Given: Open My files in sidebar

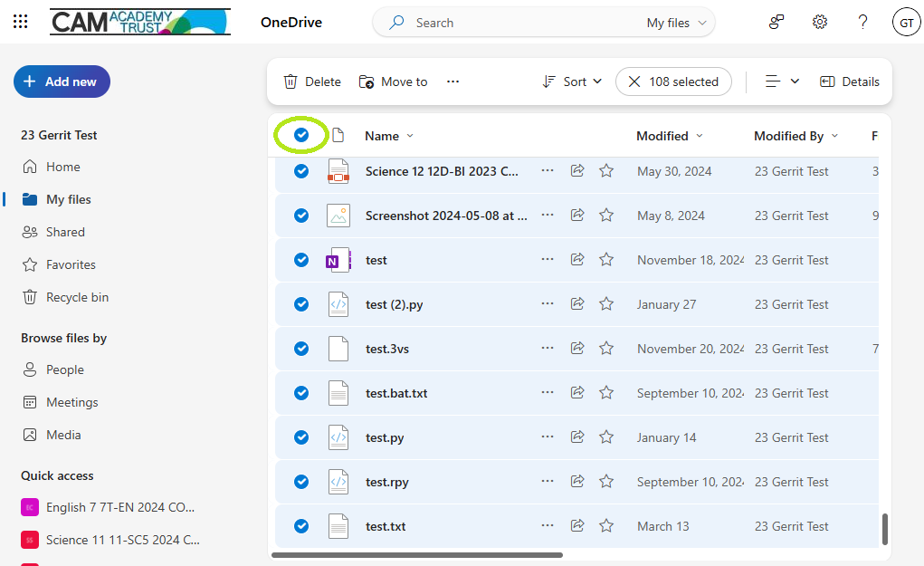Looking at the screenshot, I should [x=57, y=199].
